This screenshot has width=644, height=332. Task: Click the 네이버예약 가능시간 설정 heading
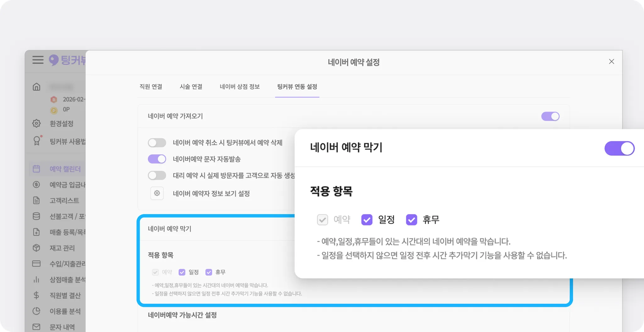182,315
